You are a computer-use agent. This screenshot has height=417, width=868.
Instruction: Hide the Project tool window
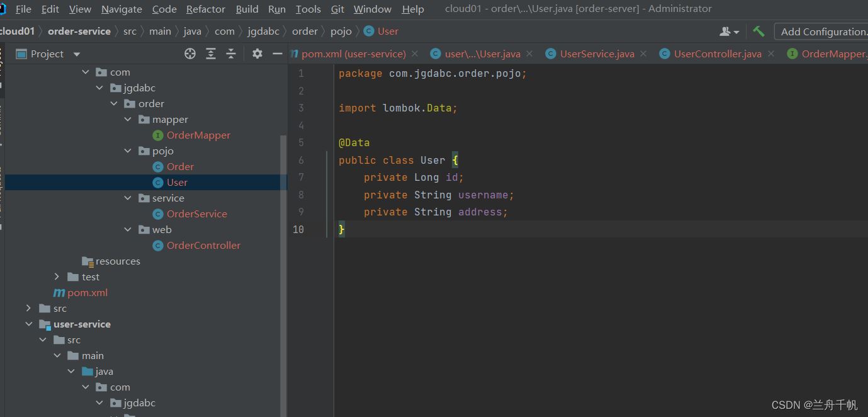[x=277, y=54]
